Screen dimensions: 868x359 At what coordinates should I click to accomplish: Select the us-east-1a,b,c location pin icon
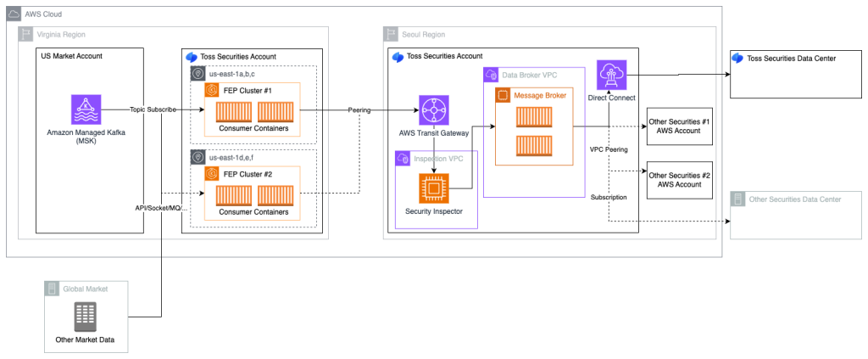click(198, 73)
